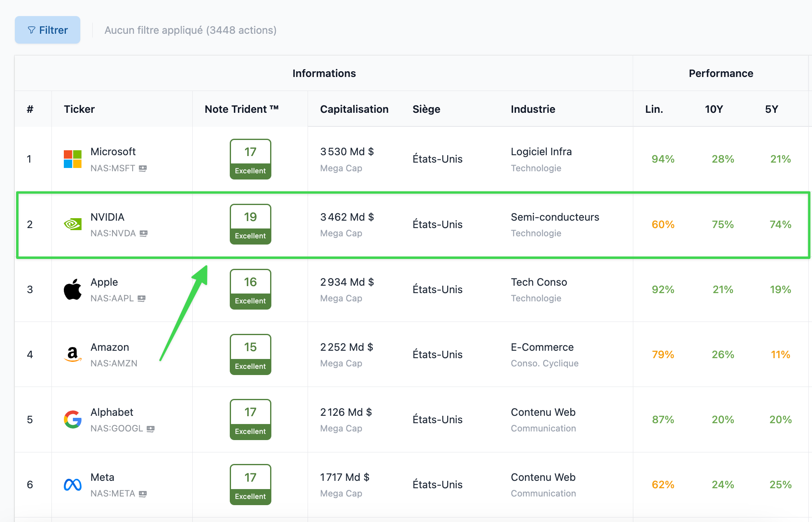Click the Alphabet Google logo icon
This screenshot has width=812, height=522.
72,419
